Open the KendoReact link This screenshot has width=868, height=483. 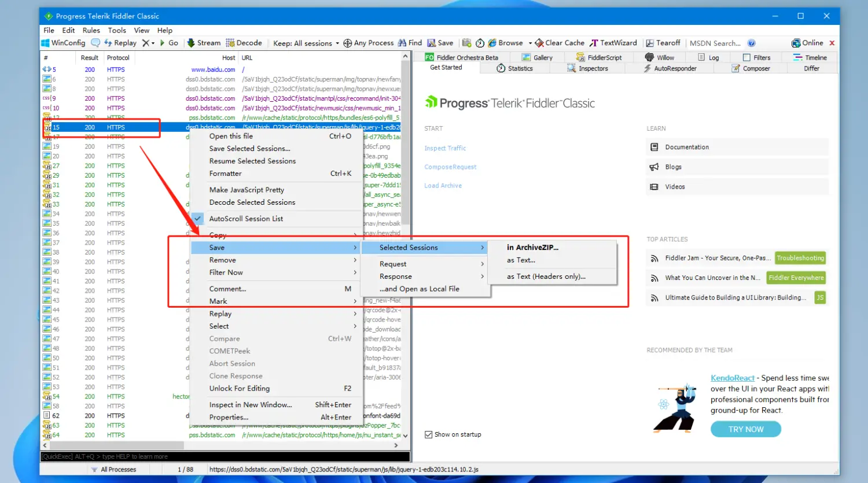tap(733, 378)
